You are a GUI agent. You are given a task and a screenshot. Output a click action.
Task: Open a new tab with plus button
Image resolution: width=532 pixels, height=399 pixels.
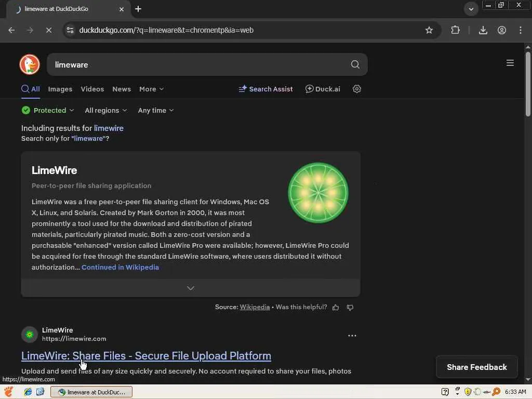click(138, 9)
